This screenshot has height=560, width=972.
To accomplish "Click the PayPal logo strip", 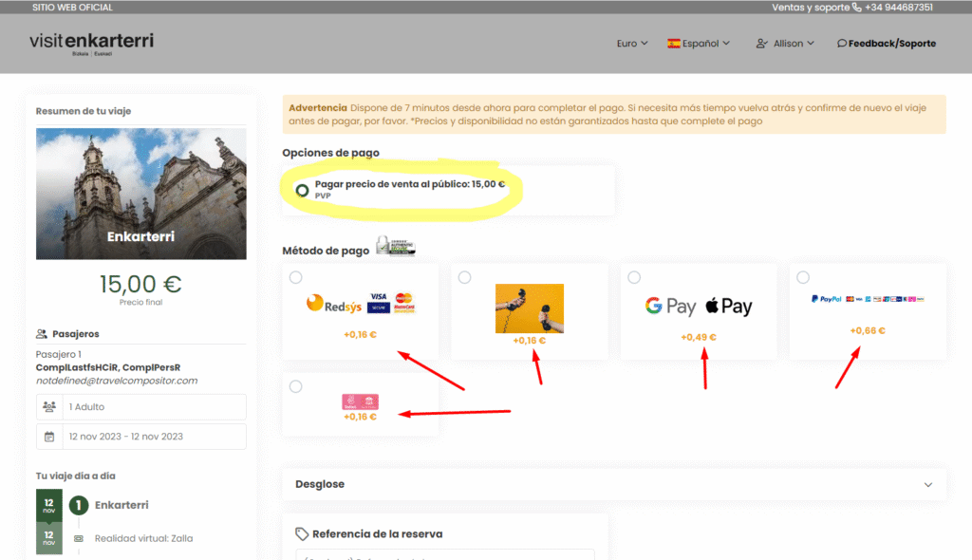I will pos(868,298).
